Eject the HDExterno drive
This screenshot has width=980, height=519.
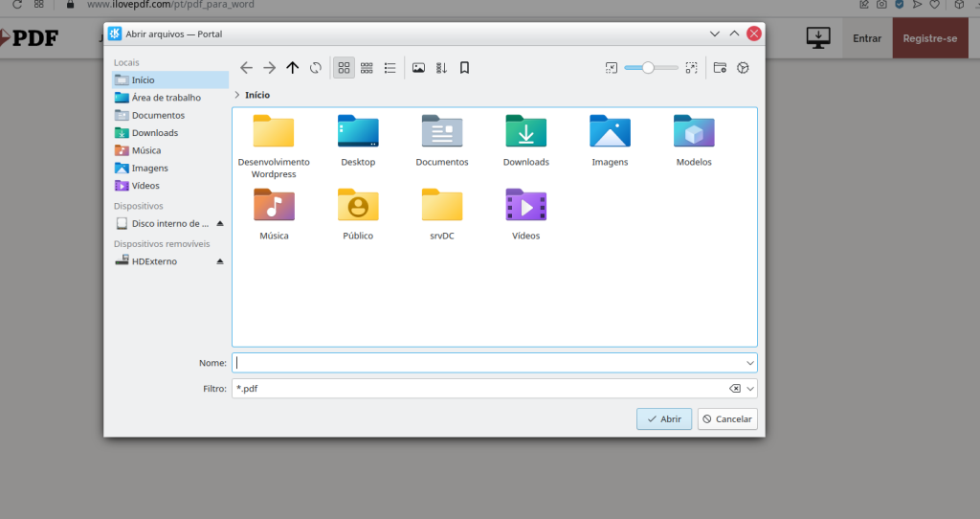(x=220, y=261)
